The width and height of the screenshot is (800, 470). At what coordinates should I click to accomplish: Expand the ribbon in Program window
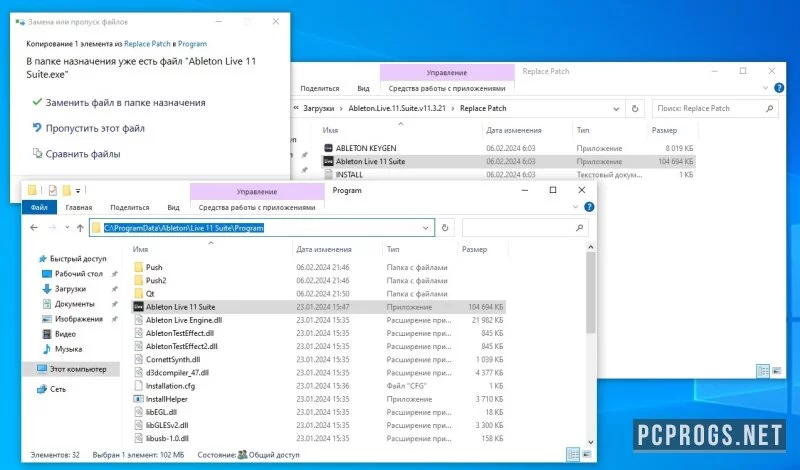575,207
